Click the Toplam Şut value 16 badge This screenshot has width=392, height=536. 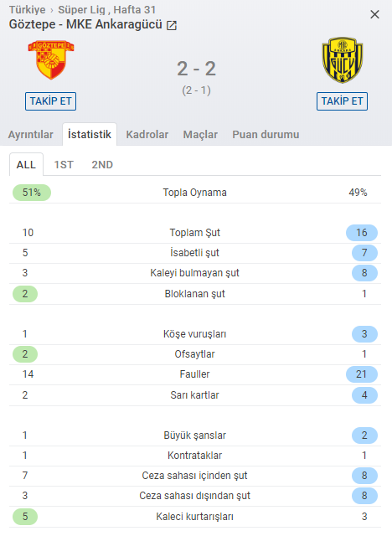[x=362, y=233]
